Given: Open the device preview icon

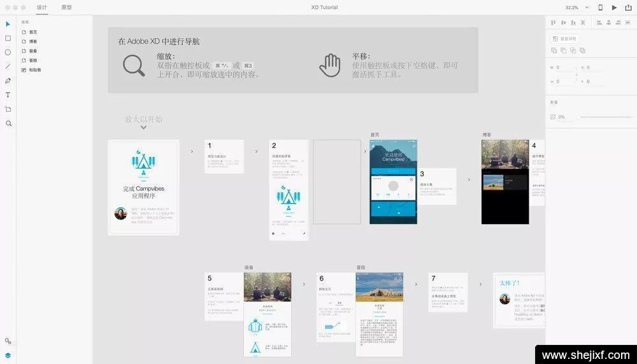Looking at the screenshot, I should [600, 8].
